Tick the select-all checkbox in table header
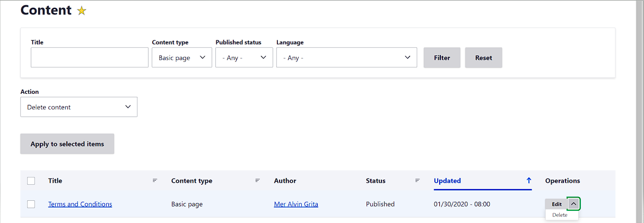The height and width of the screenshot is (223, 644). [31, 181]
